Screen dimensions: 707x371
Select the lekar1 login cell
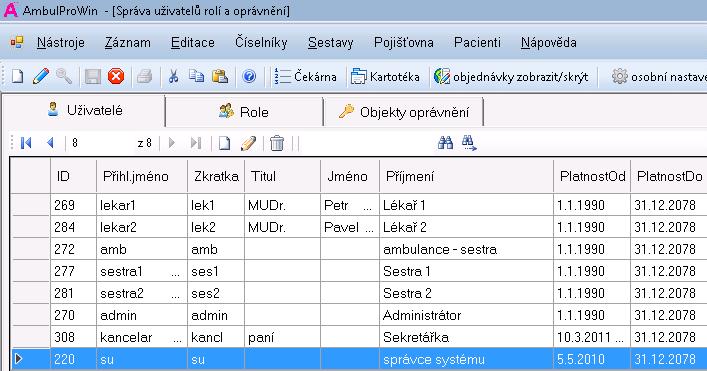[x=142, y=205]
